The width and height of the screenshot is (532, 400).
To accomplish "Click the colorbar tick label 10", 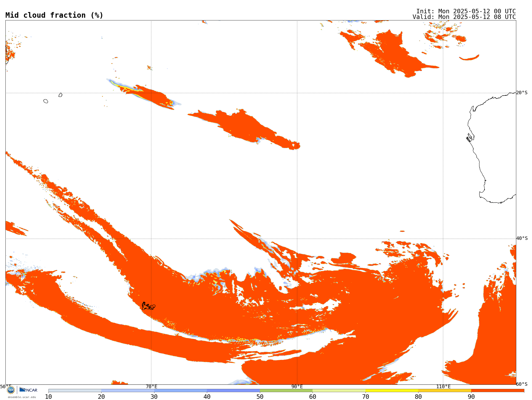I will 49,397.
